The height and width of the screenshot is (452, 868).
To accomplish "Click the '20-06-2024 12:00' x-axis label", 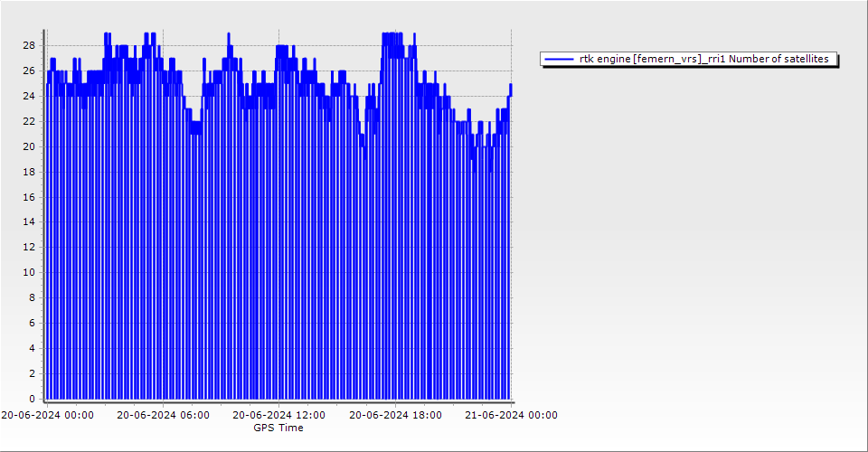I will (278, 415).
